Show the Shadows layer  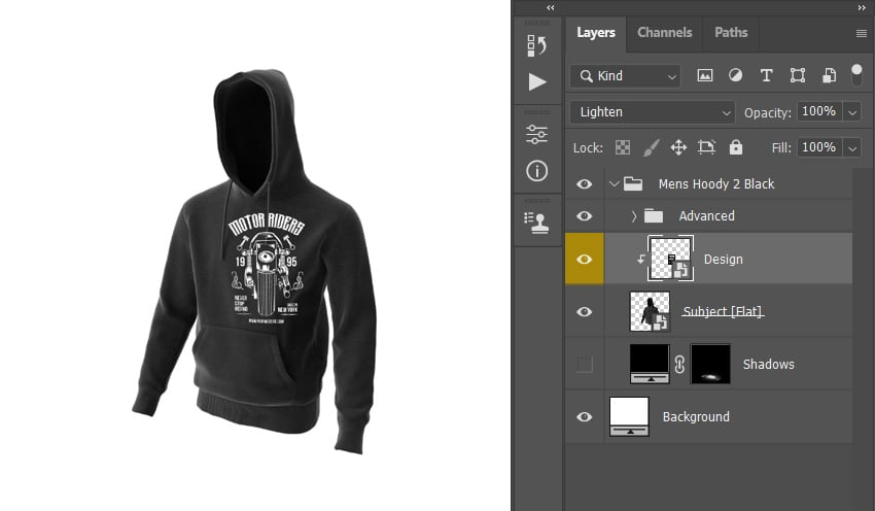(x=584, y=364)
